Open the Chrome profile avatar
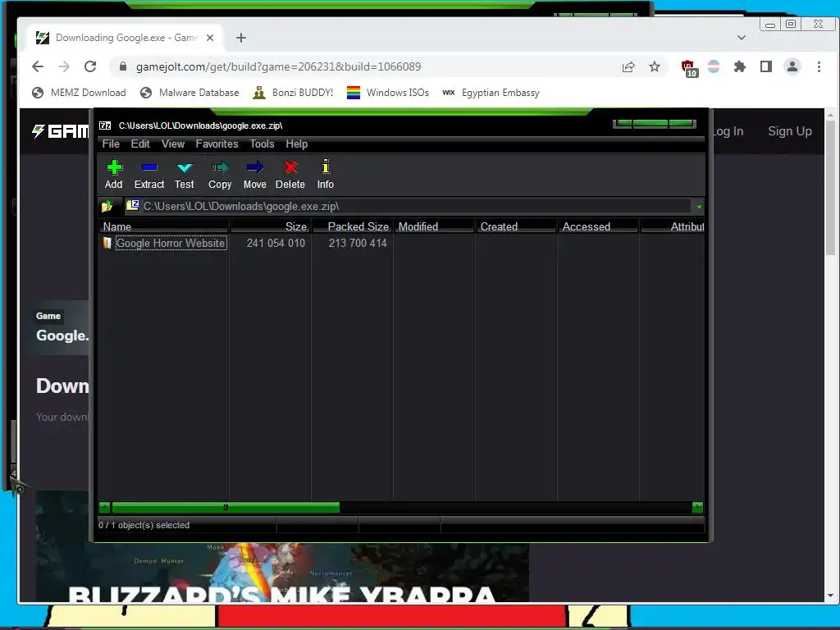 (x=792, y=66)
